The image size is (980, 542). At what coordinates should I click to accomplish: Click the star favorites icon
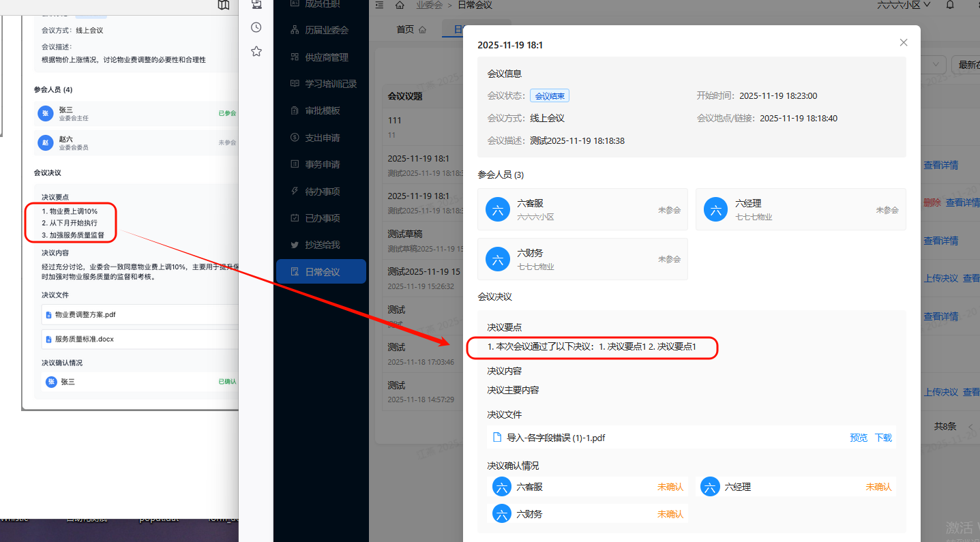point(256,51)
